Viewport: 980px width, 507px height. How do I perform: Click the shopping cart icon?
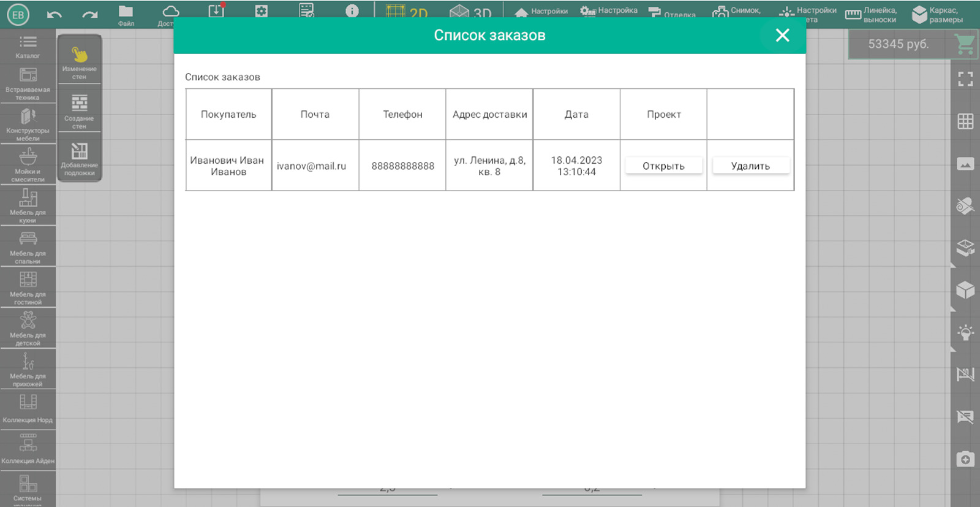coord(965,44)
